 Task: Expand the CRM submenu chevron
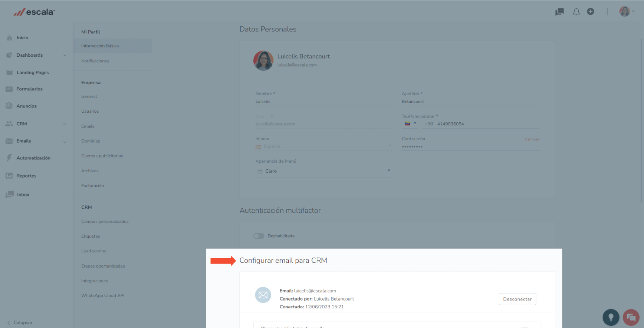(x=65, y=124)
